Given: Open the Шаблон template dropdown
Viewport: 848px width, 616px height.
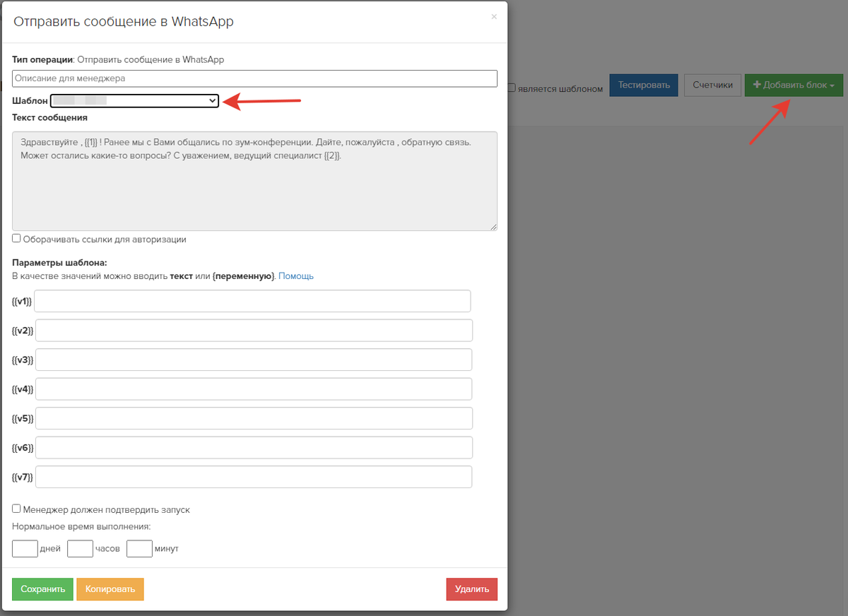Looking at the screenshot, I should (x=134, y=101).
